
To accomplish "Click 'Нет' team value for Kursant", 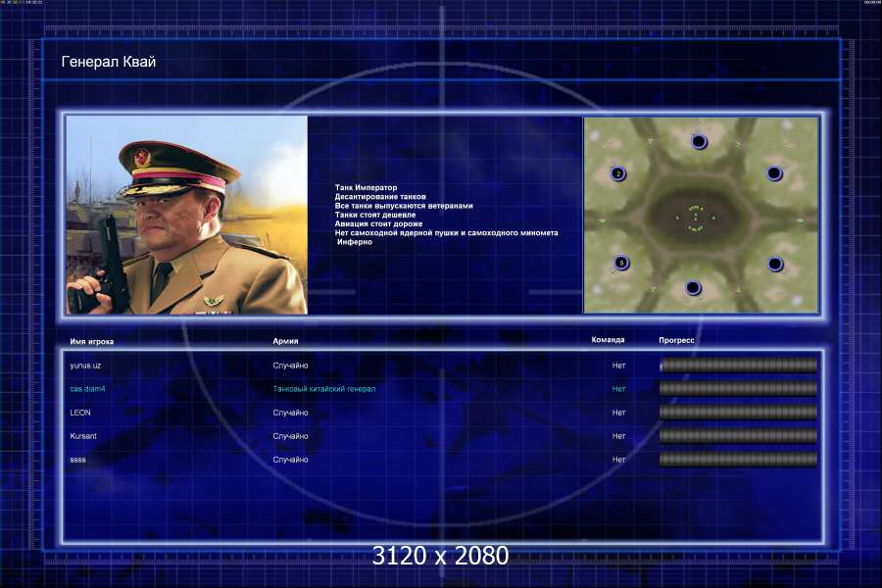I will 618,436.
